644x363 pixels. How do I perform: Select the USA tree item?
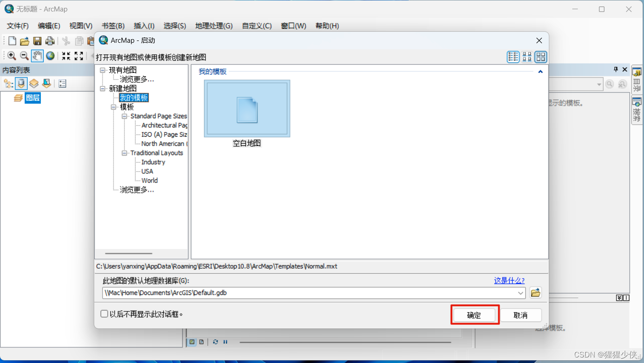point(147,172)
